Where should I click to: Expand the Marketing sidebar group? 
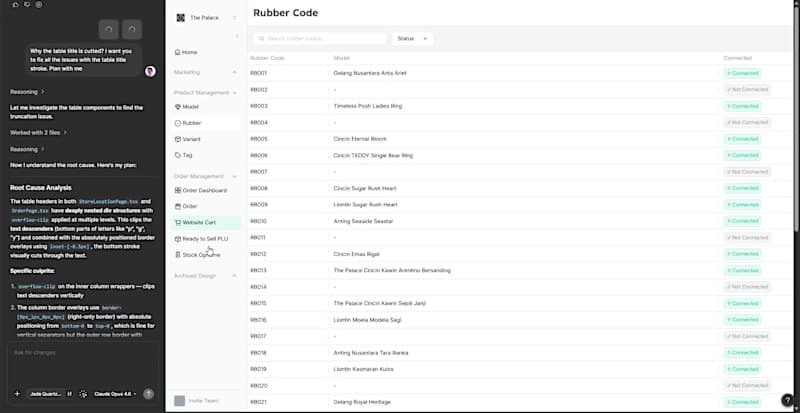pos(206,72)
